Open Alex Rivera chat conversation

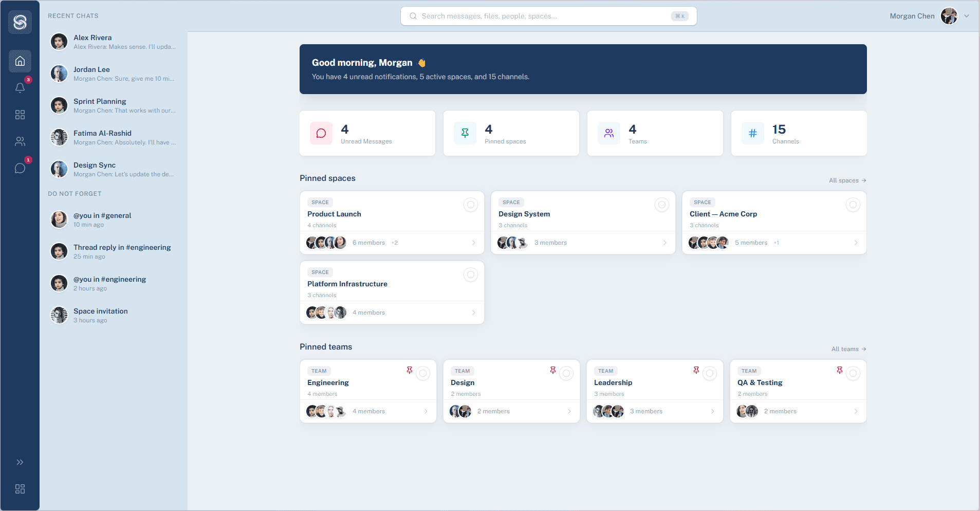click(114, 42)
